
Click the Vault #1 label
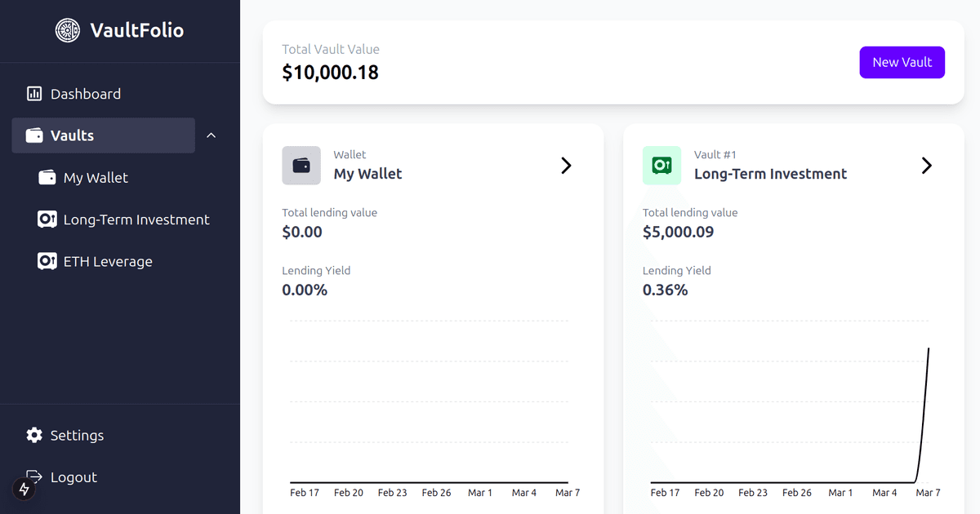click(716, 154)
